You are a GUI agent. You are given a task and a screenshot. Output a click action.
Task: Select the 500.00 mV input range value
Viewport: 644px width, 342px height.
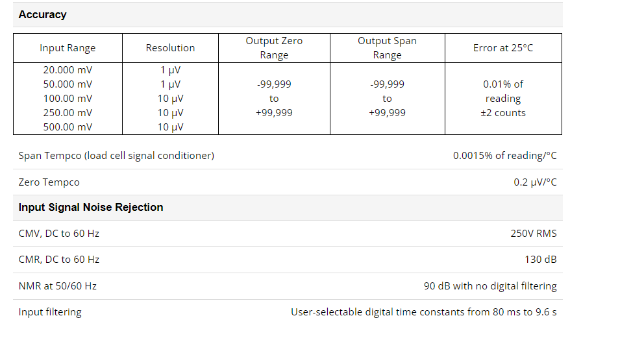pyautogui.click(x=68, y=127)
